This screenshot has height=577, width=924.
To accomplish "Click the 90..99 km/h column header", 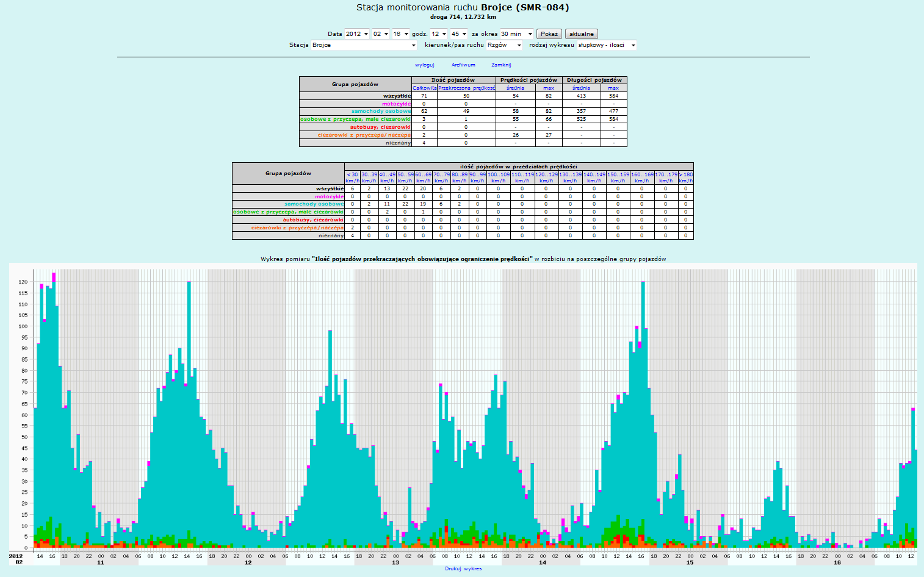I will coord(477,177).
